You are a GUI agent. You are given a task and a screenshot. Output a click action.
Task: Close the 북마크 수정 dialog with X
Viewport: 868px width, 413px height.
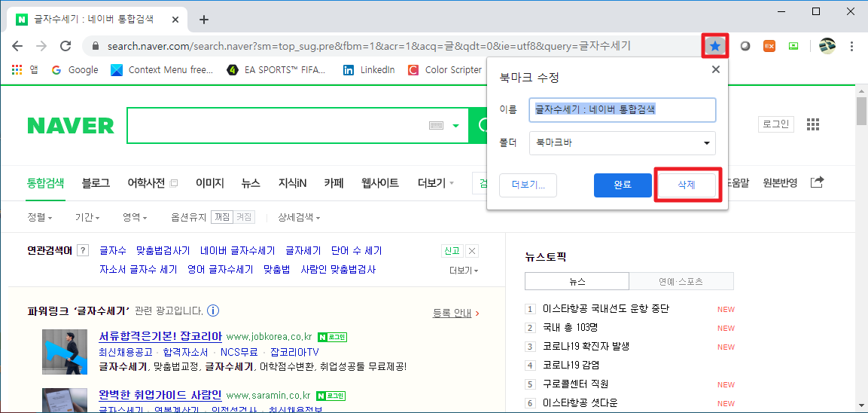[x=715, y=69]
